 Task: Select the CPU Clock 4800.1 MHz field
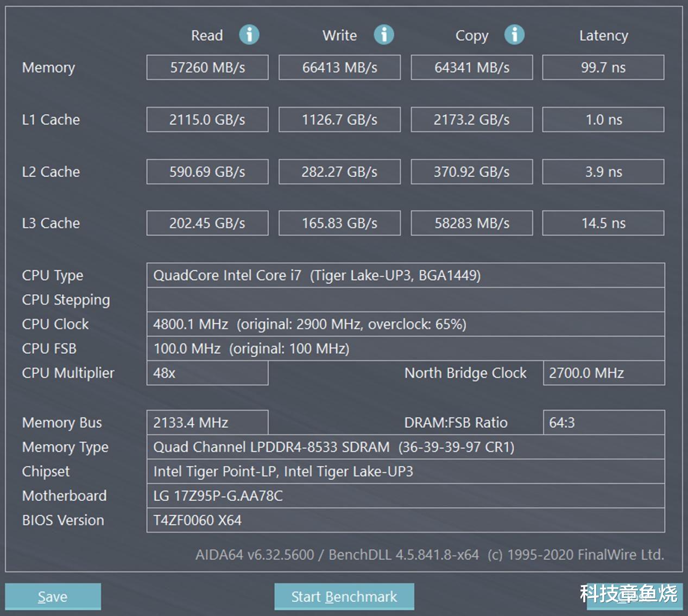[x=405, y=324]
